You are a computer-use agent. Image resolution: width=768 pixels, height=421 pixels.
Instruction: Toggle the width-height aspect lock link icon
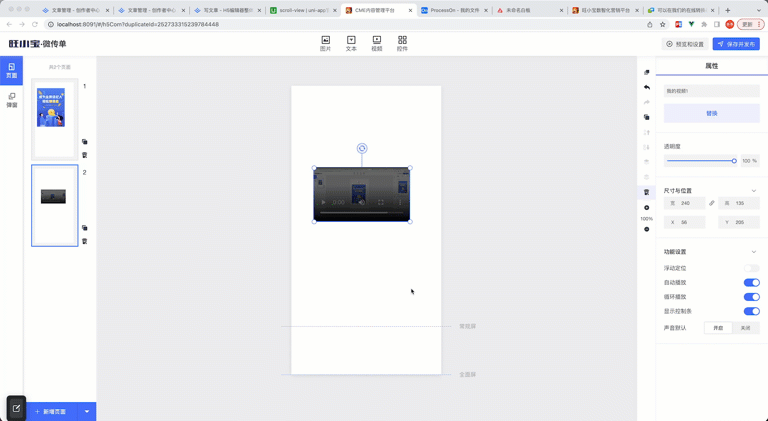pos(712,203)
